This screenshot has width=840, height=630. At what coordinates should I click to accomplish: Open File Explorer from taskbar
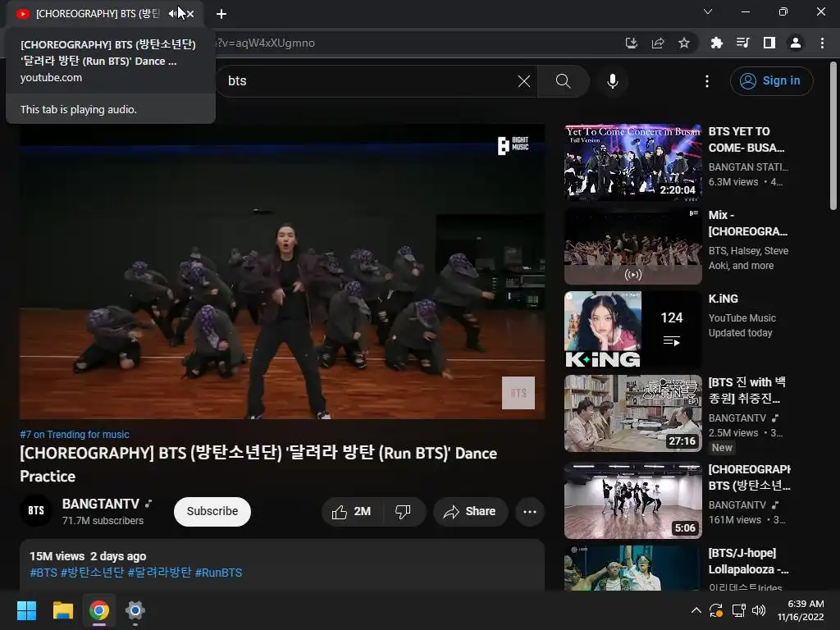[x=62, y=610]
